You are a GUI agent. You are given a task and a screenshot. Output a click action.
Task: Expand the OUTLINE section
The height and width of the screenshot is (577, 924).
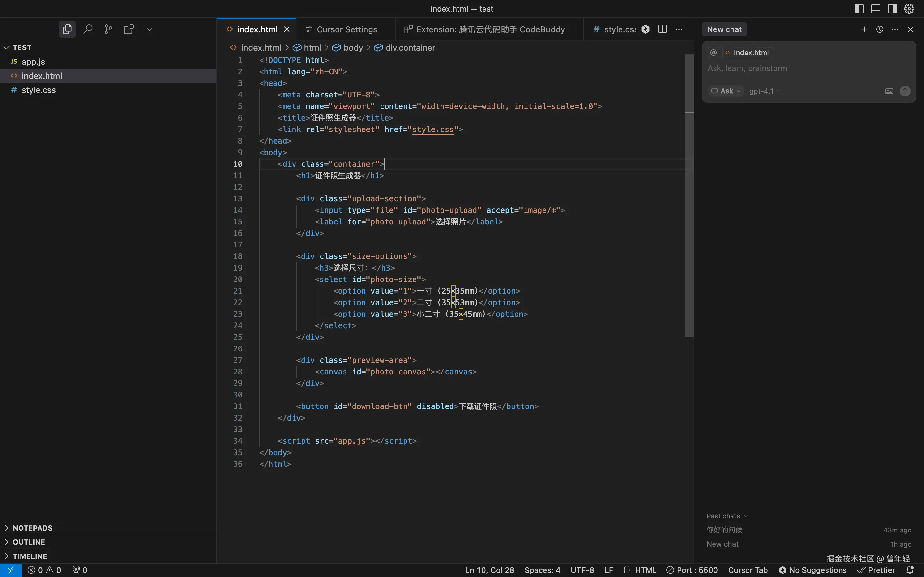pos(29,542)
